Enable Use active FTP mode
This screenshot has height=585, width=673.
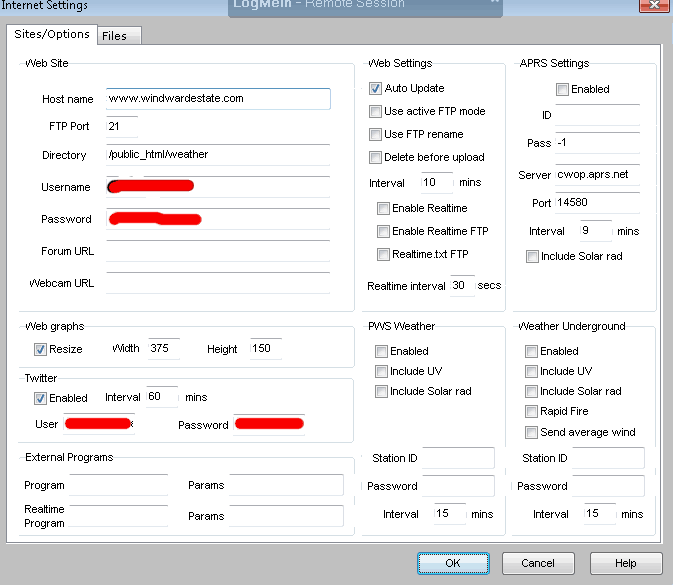tap(376, 112)
